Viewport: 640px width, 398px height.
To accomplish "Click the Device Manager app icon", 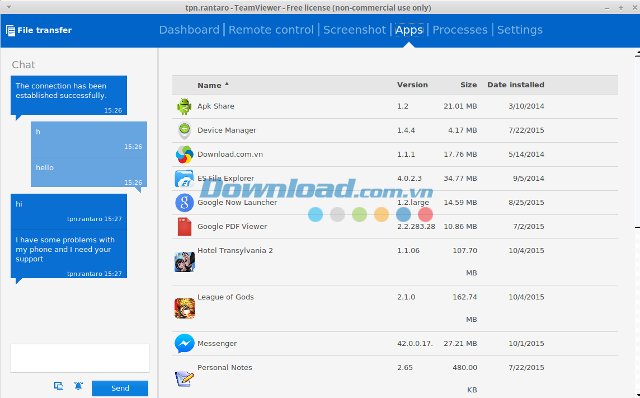I will 184,131.
